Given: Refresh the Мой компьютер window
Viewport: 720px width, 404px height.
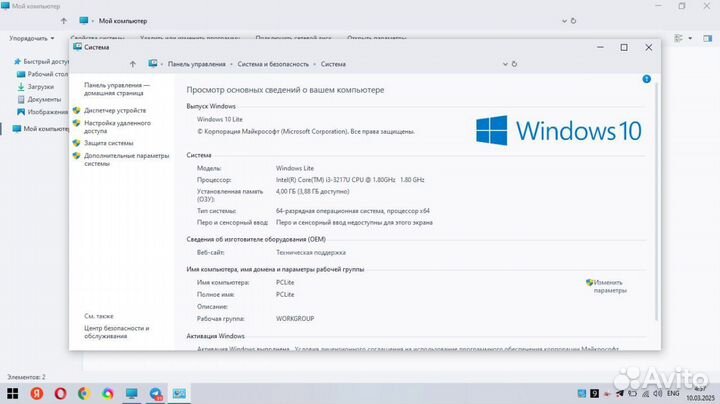Looking at the screenshot, I should pos(573,21).
